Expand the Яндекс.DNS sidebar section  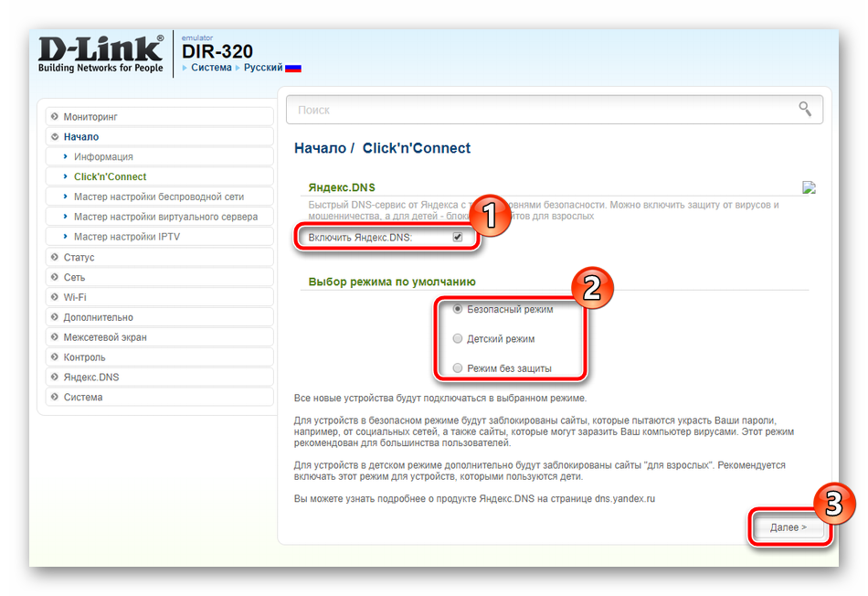tap(159, 377)
